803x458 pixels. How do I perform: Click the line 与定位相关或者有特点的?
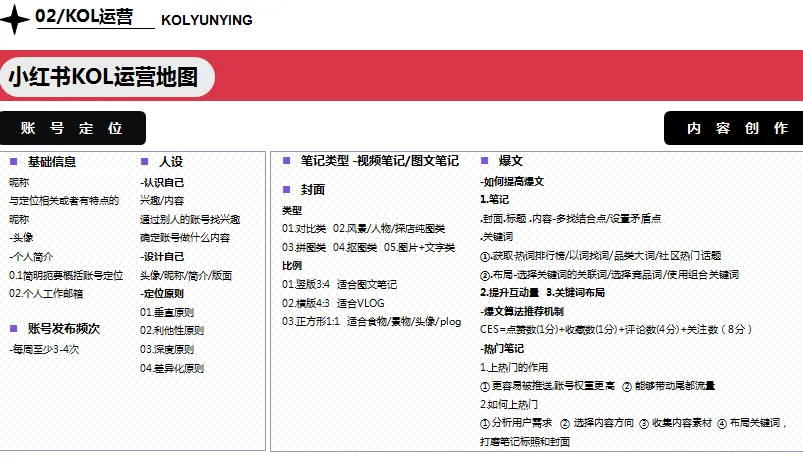[x=64, y=201]
